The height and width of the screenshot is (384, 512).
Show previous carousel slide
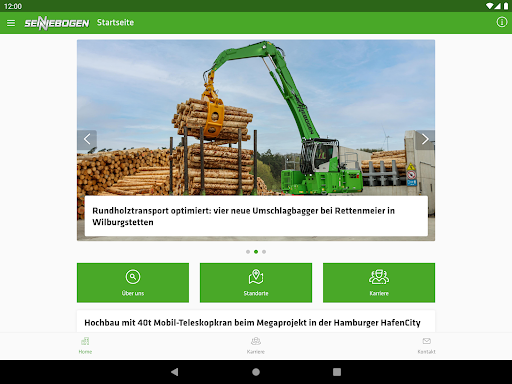(87, 139)
